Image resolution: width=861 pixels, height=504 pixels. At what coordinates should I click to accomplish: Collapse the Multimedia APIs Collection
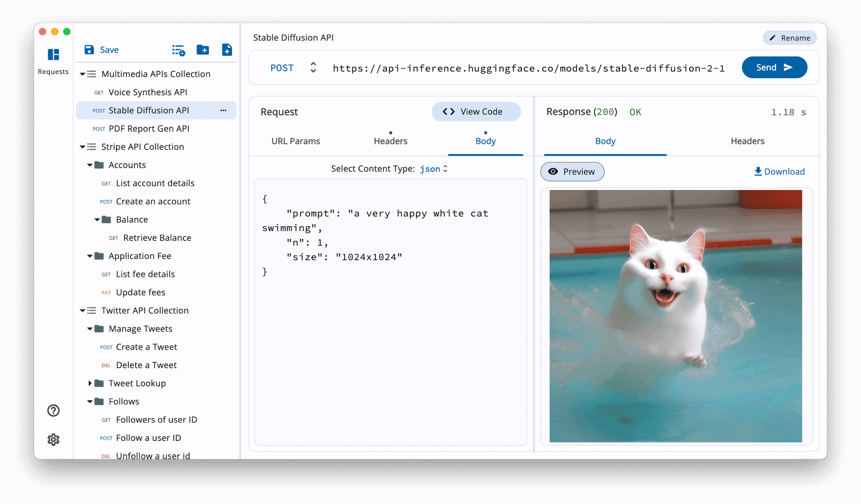coord(83,74)
